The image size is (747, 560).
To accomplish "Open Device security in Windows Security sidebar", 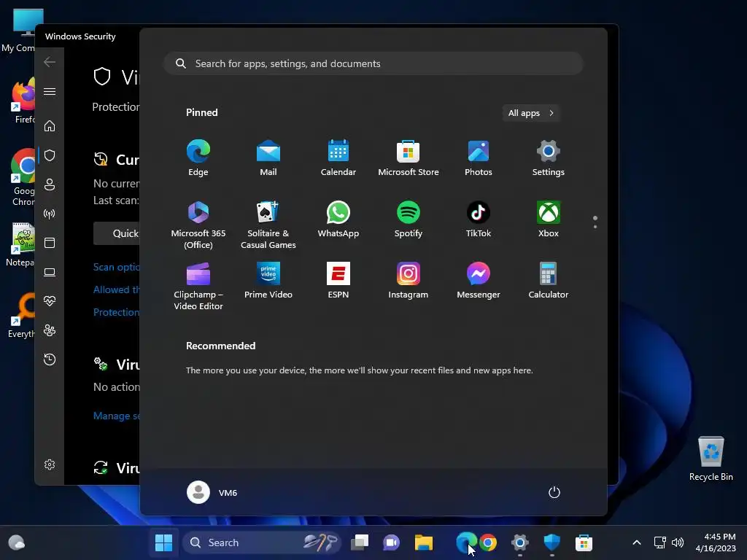I will coord(50,272).
